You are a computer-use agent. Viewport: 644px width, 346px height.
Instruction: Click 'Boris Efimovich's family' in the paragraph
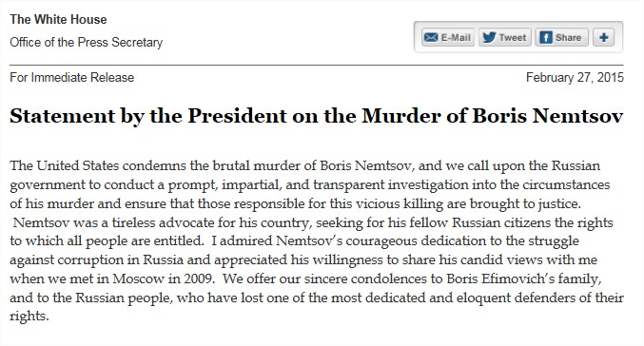click(x=523, y=279)
